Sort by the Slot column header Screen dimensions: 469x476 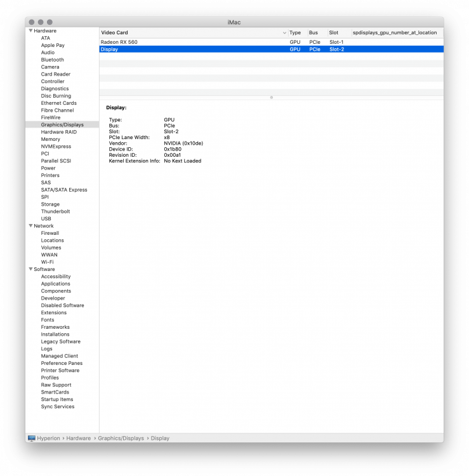(x=334, y=32)
